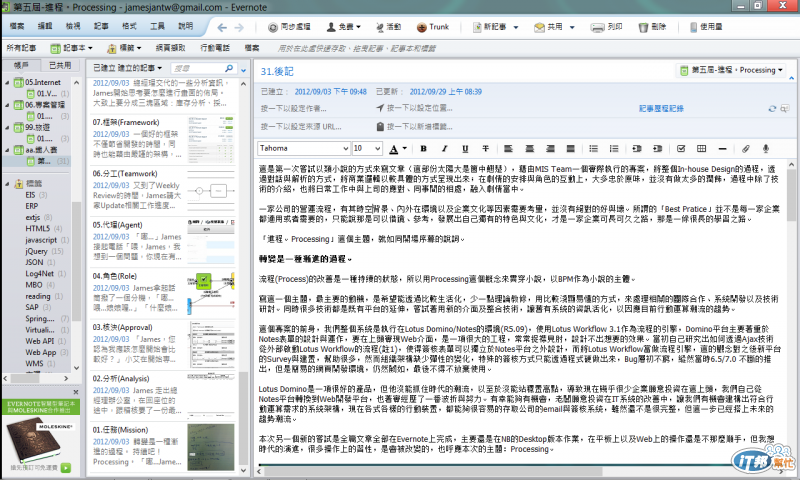The width and height of the screenshot is (800, 480).
Task: Expand search options chevron
Action: coord(243,71)
